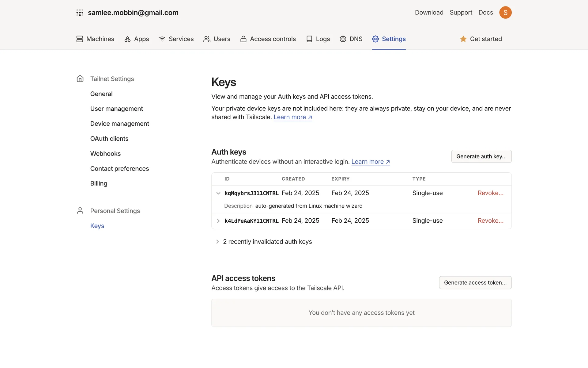Click the DNS globe icon
The image size is (588, 368).
pos(343,39)
